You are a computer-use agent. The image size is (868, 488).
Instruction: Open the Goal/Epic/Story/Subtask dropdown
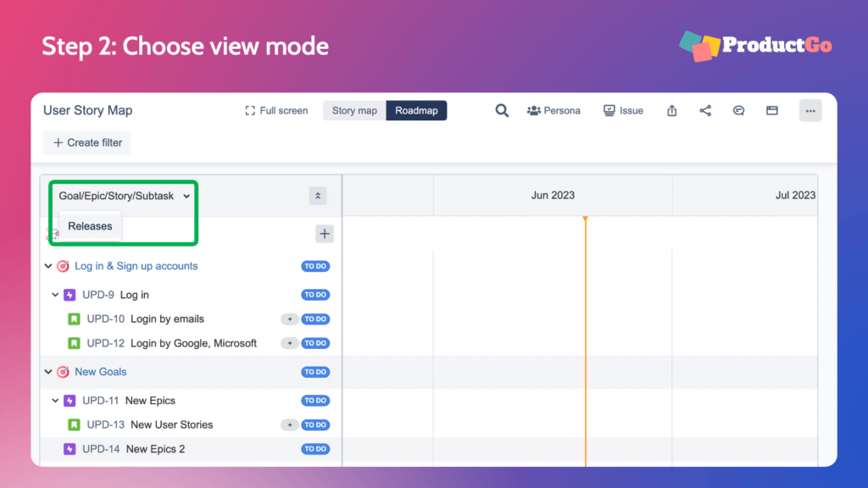coord(121,195)
